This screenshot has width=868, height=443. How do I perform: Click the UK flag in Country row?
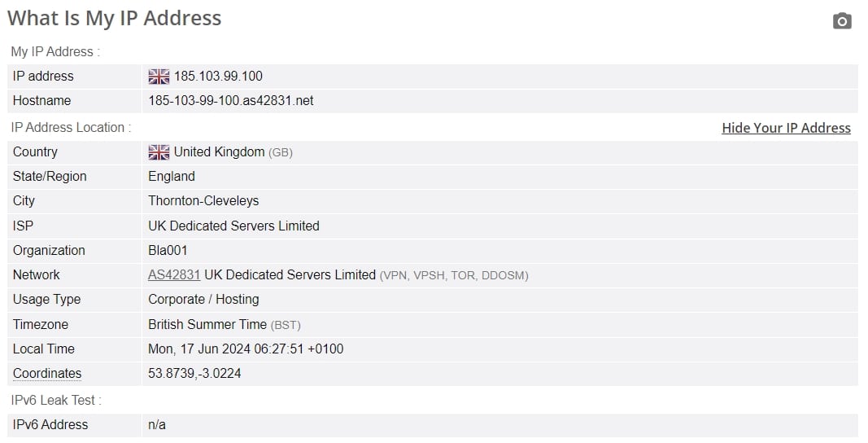click(x=159, y=152)
